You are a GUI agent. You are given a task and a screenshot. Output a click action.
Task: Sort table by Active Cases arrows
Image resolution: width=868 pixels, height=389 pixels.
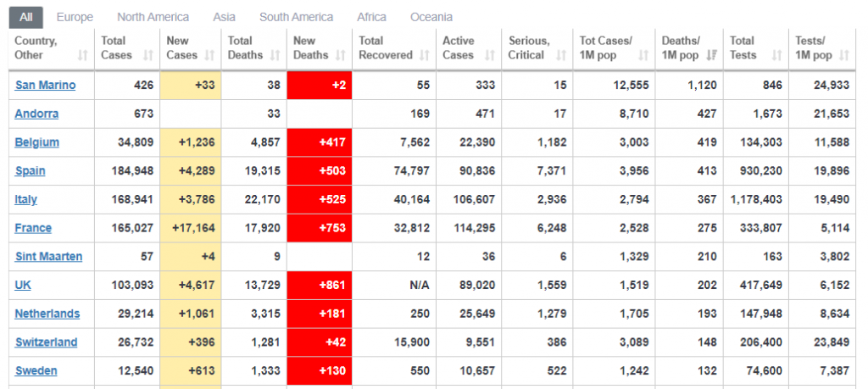tap(490, 55)
